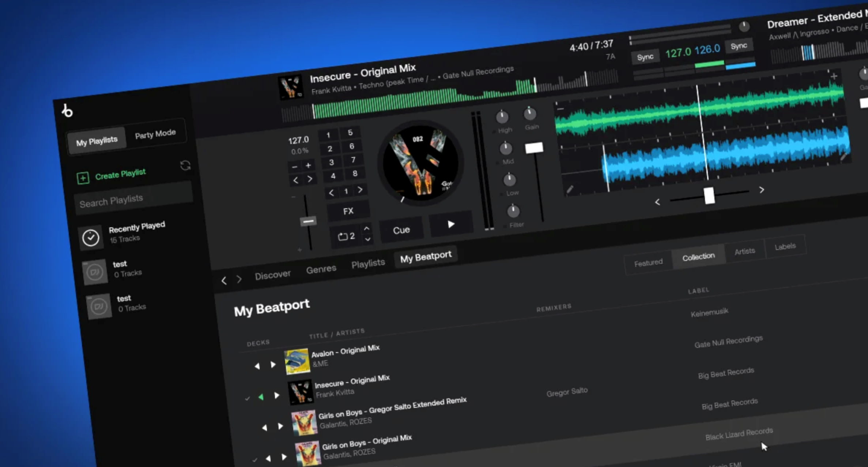Load Girls on Boys Gregor Salto remix right
The width and height of the screenshot is (868, 467).
pyautogui.click(x=280, y=426)
